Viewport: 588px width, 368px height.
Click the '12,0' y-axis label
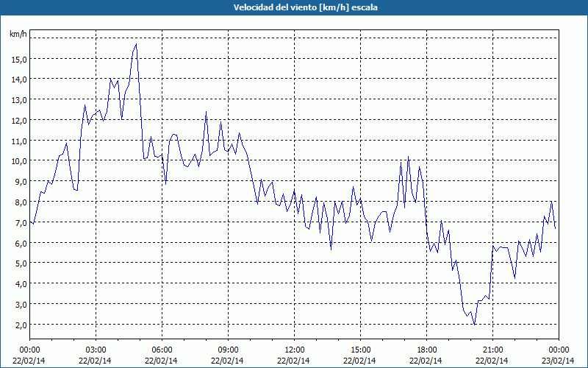(20, 121)
